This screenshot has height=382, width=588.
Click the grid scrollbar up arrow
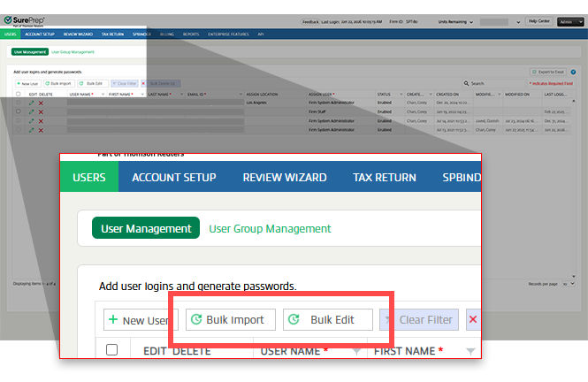(573, 101)
